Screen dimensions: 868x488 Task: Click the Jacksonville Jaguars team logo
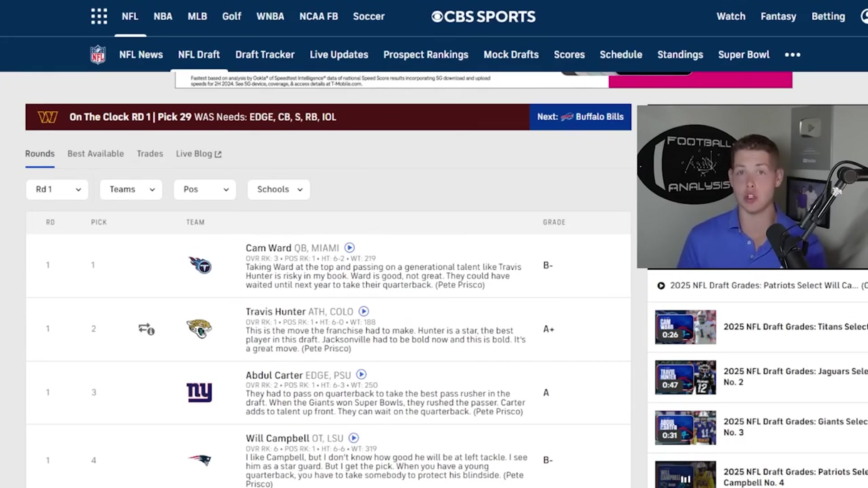pos(199,328)
